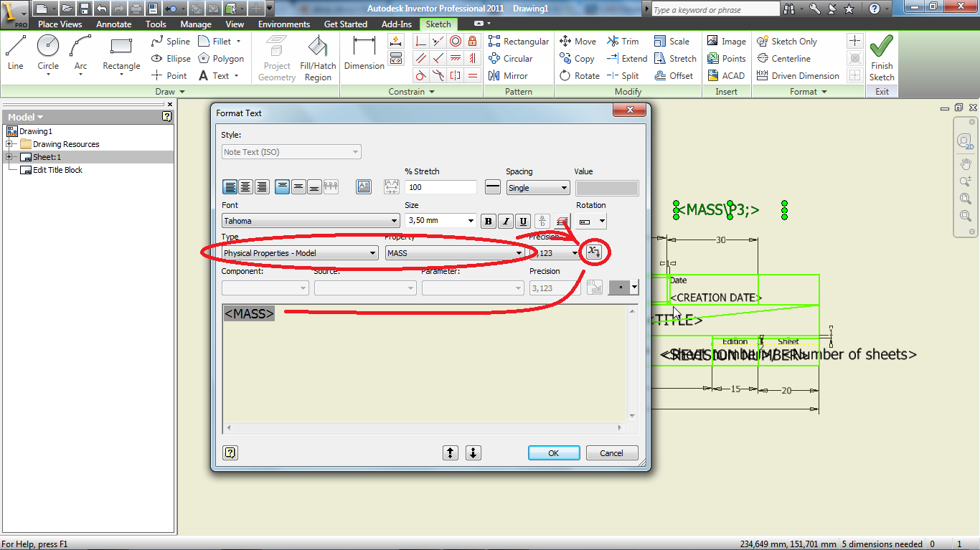Select the Circle sketch tool
This screenshot has width=980, height=550.
pos(48,54)
